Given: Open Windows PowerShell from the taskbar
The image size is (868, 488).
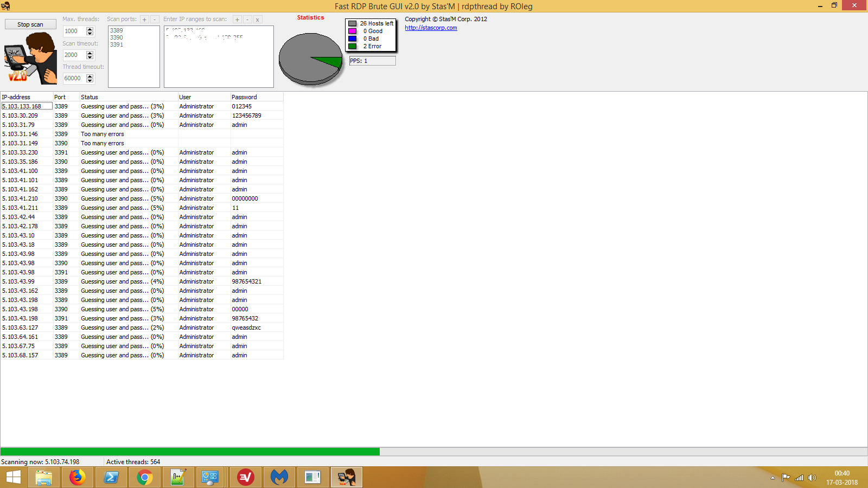Looking at the screenshot, I should [111, 477].
